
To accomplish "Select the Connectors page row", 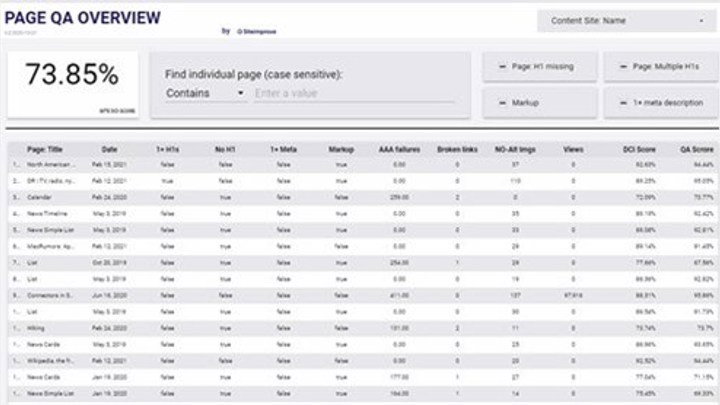I will pos(48,294).
